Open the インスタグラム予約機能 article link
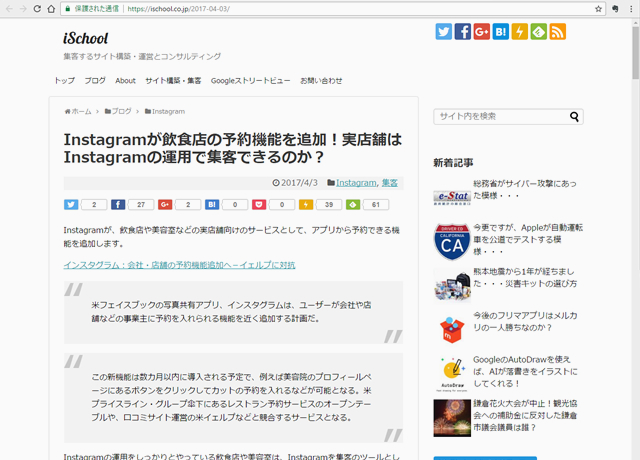Screen dimensions: 640x460 [179, 265]
